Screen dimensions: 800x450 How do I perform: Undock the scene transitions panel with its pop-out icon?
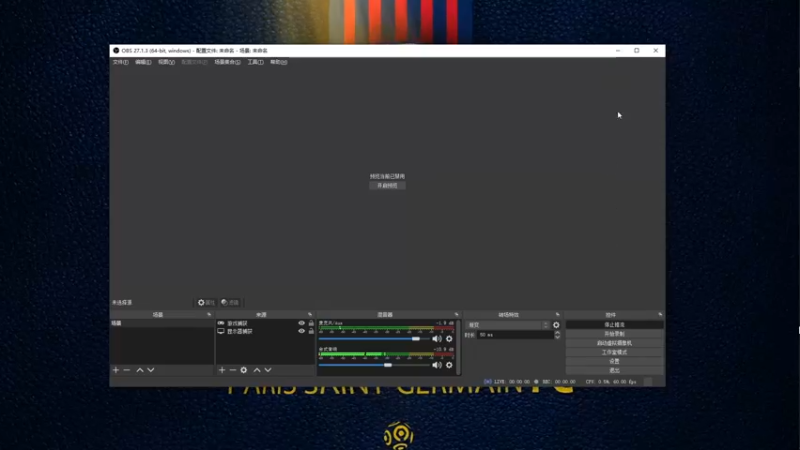click(557, 315)
